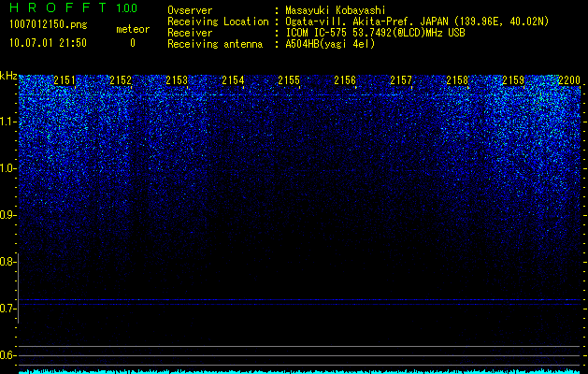Click the 'Receiving antenna' label
588x374 pixels.
(x=215, y=44)
